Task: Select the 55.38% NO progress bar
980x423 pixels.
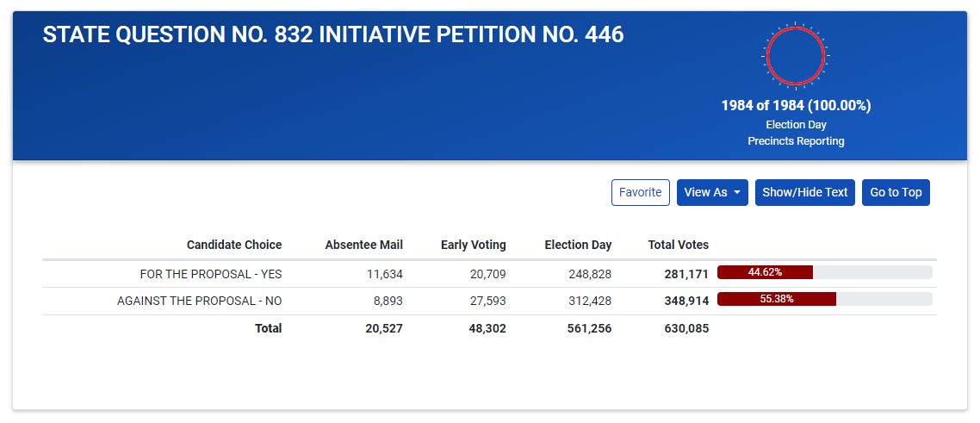Action: [824, 299]
